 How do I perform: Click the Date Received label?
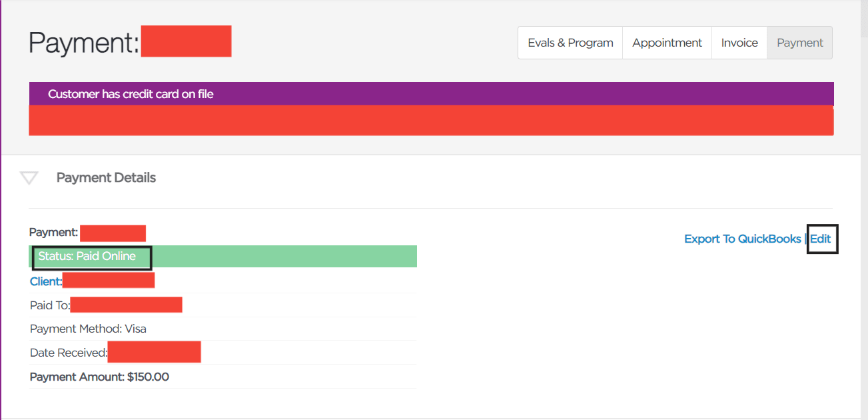68,353
